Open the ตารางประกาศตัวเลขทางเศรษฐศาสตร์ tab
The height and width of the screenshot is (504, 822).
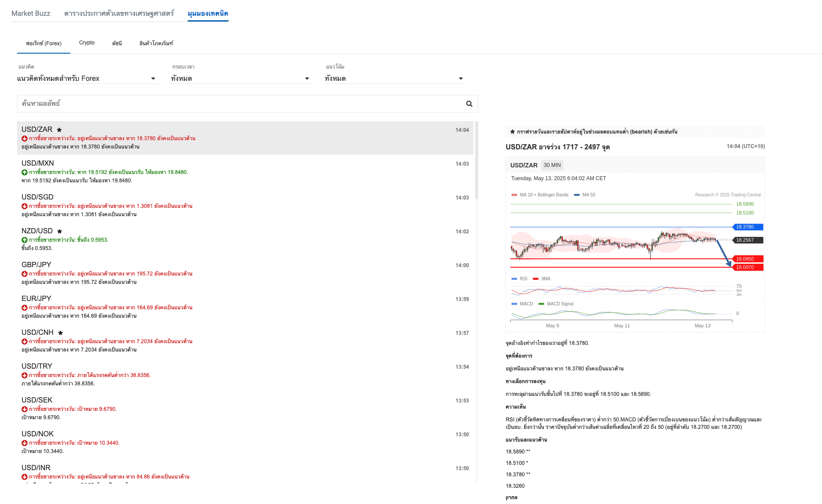tap(119, 13)
